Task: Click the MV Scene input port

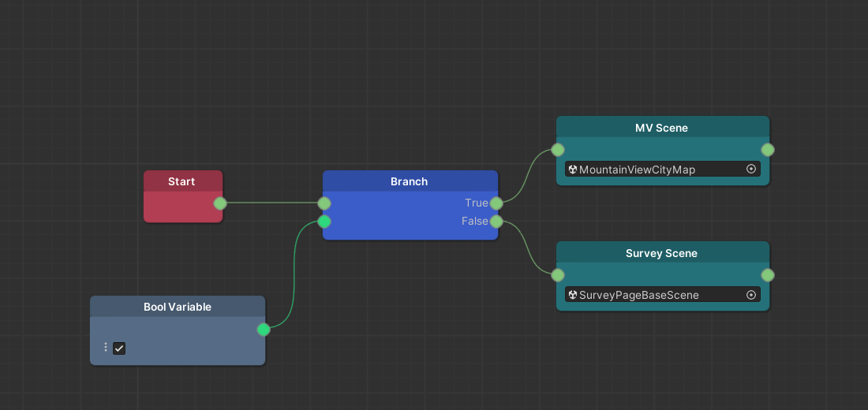Action: [558, 150]
